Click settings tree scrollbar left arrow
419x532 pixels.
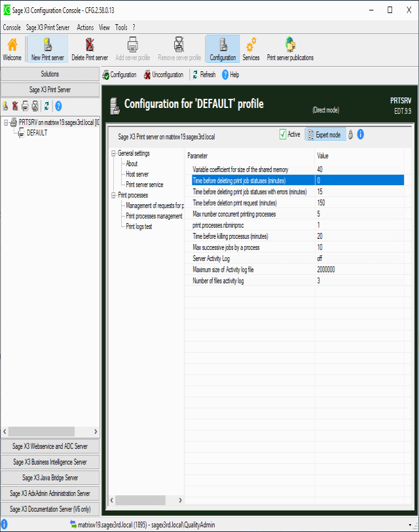coord(112,500)
